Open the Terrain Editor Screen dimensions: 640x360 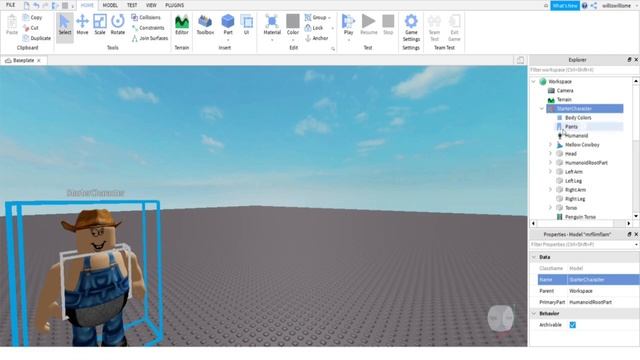[x=182, y=24]
